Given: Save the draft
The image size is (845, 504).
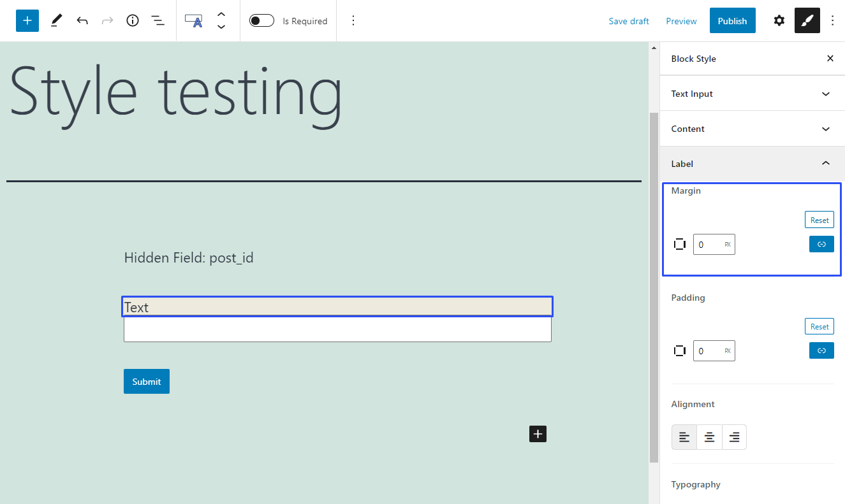Looking at the screenshot, I should pyautogui.click(x=629, y=20).
